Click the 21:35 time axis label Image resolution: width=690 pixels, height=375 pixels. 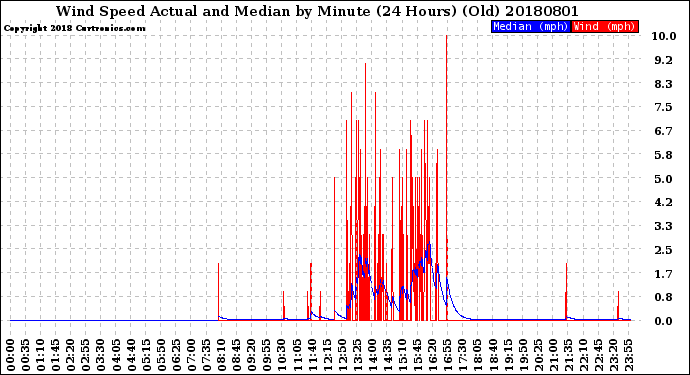click(x=568, y=355)
